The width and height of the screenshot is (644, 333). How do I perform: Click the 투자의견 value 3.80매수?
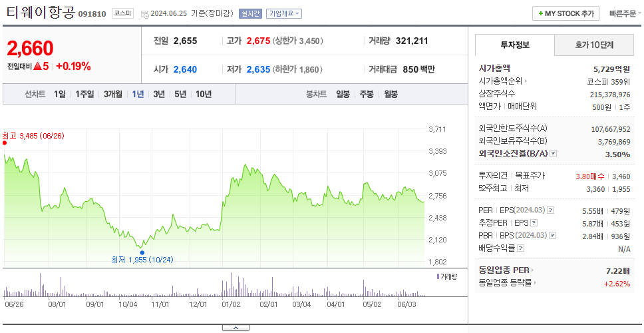pos(590,176)
